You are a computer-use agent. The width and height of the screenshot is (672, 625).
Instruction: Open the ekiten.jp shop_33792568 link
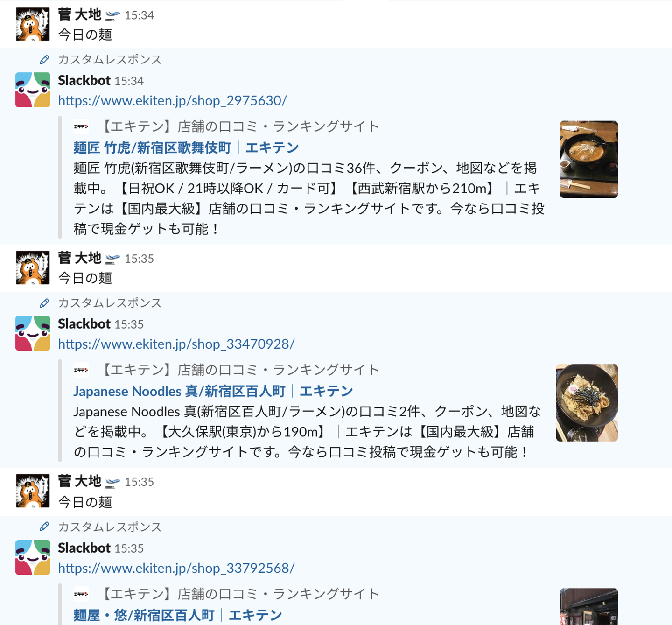[176, 568]
